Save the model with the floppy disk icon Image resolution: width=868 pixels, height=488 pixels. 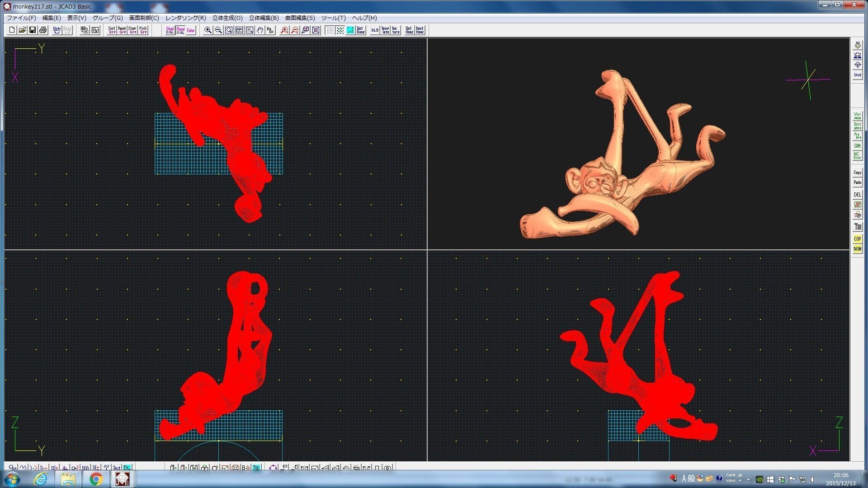[x=33, y=30]
